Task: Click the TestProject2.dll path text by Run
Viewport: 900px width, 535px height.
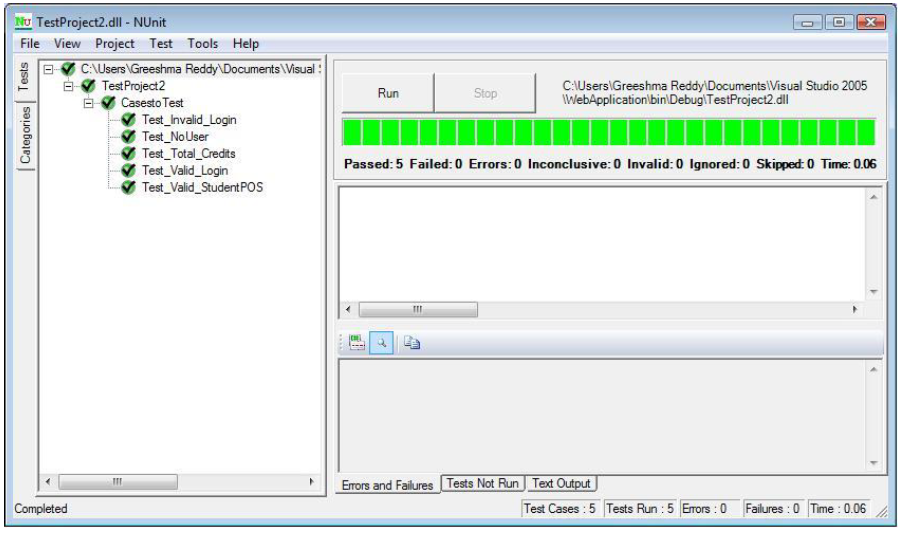Action: [x=715, y=92]
